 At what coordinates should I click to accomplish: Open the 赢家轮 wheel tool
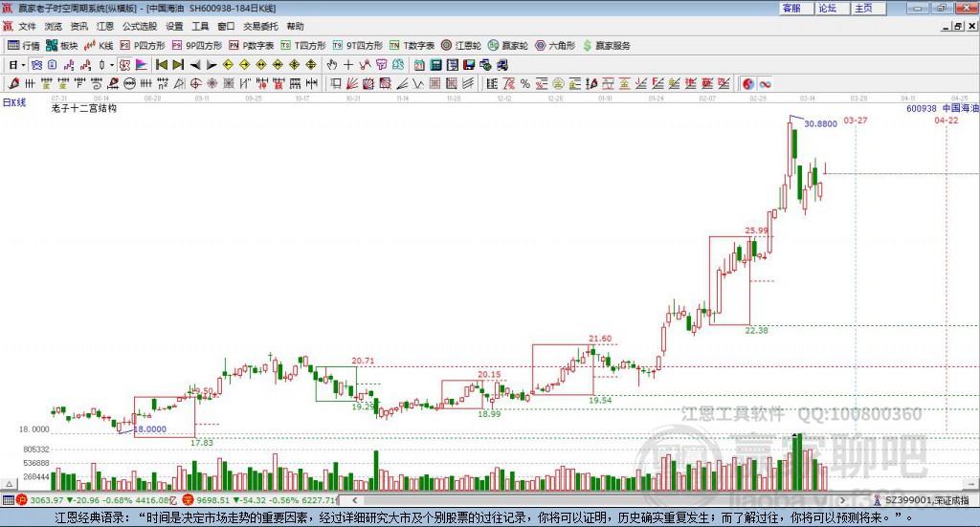[x=508, y=46]
